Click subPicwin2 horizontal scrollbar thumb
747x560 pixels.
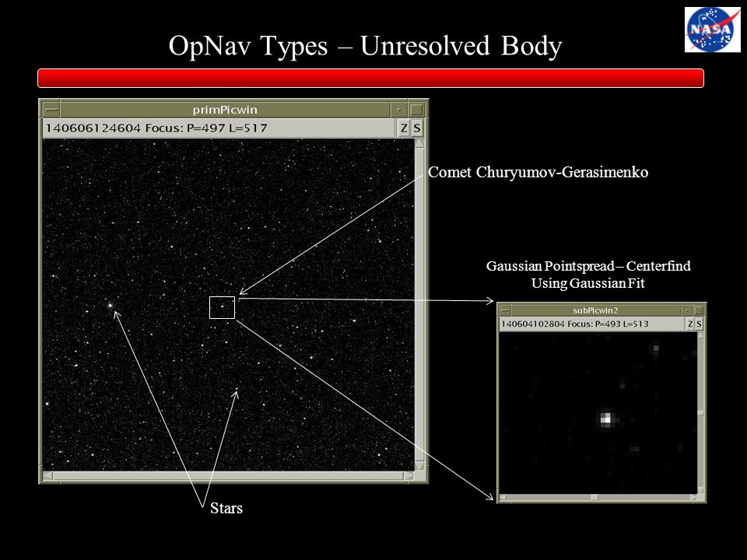coord(594,498)
